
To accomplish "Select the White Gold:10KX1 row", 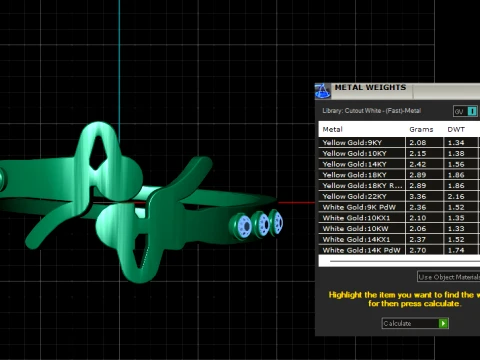I will 399,218.
